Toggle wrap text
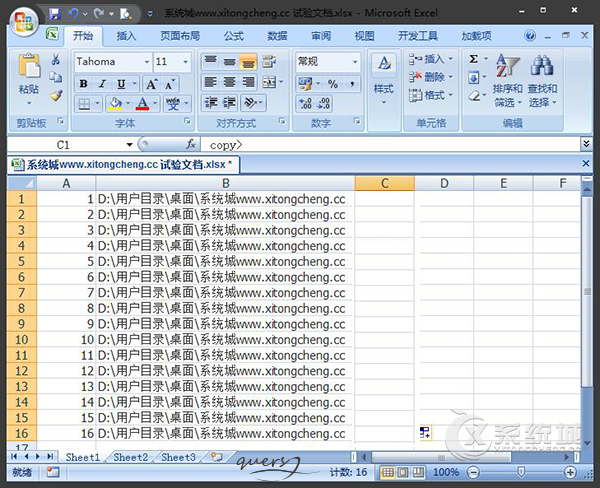The height and width of the screenshot is (488, 600). (269, 61)
